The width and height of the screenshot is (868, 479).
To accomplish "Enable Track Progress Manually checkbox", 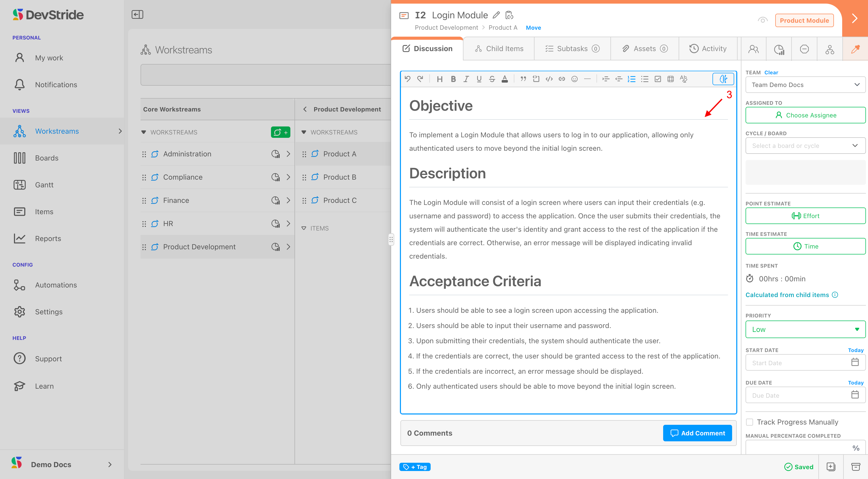I will [x=750, y=422].
